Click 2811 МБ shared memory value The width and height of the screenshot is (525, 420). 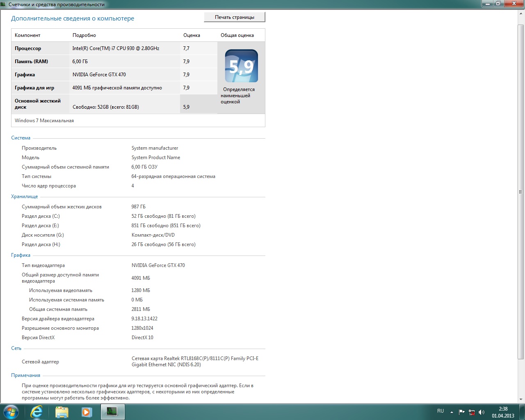tap(141, 309)
